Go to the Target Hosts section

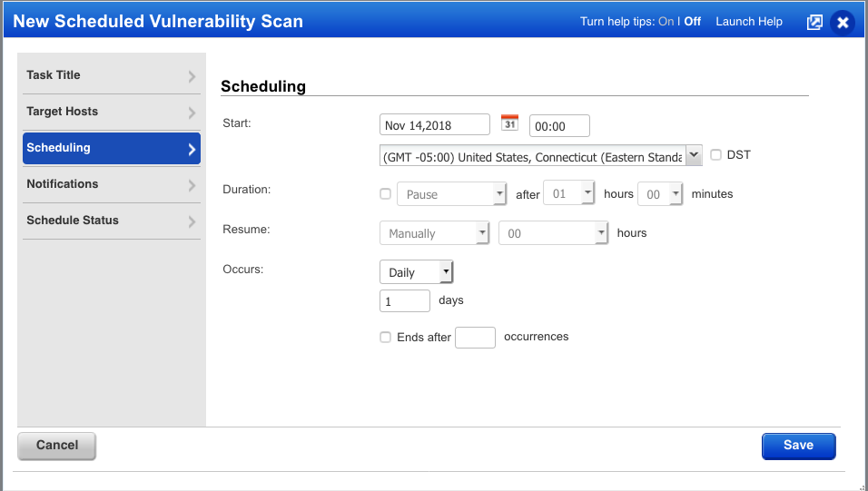pyautogui.click(x=112, y=112)
